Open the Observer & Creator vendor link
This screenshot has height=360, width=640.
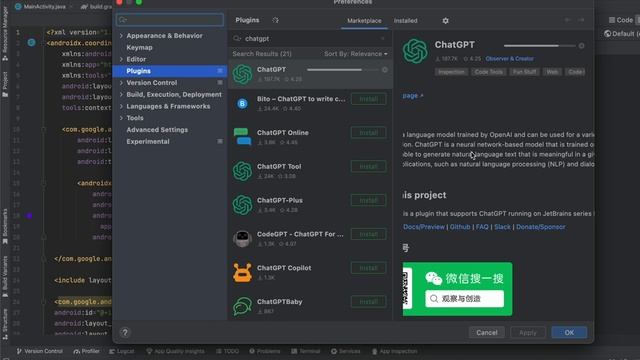pyautogui.click(x=509, y=59)
